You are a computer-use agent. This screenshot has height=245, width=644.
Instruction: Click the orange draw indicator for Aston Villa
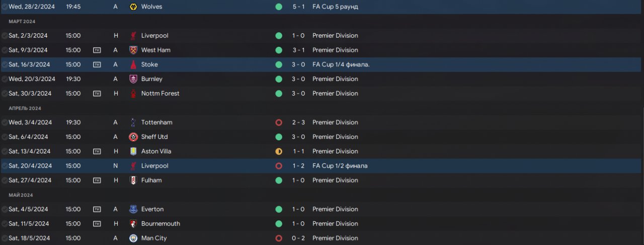(x=279, y=151)
